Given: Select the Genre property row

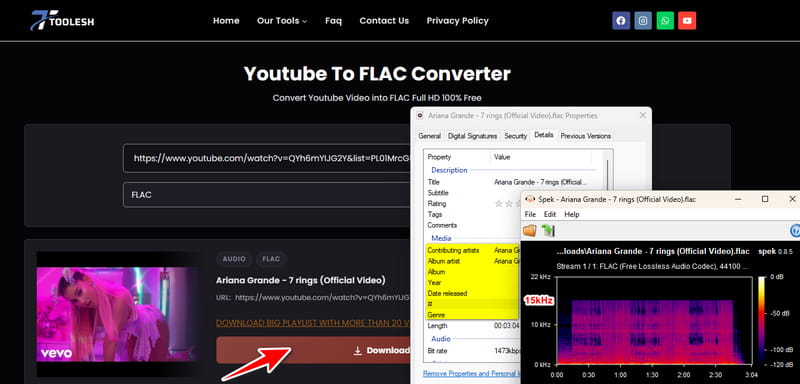Looking at the screenshot, I should point(472,315).
